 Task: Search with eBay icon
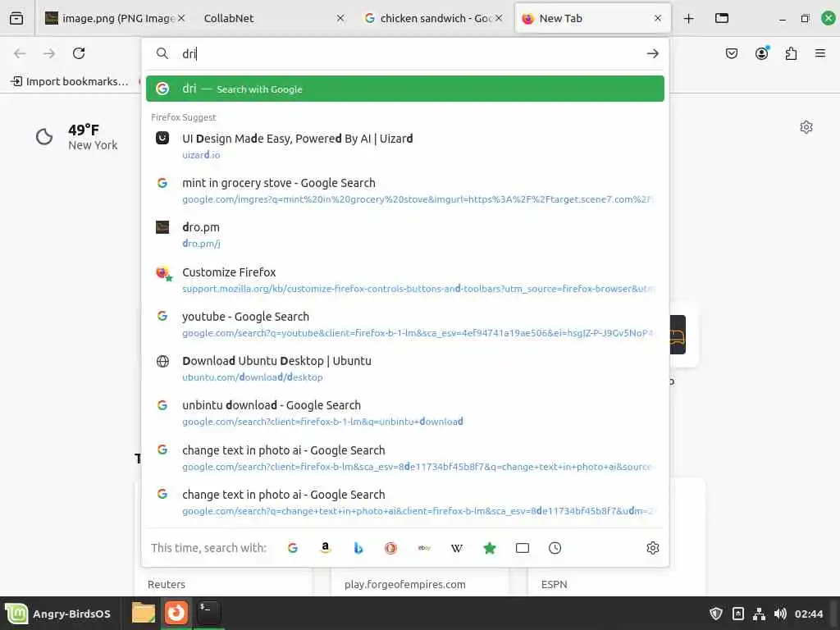424,547
